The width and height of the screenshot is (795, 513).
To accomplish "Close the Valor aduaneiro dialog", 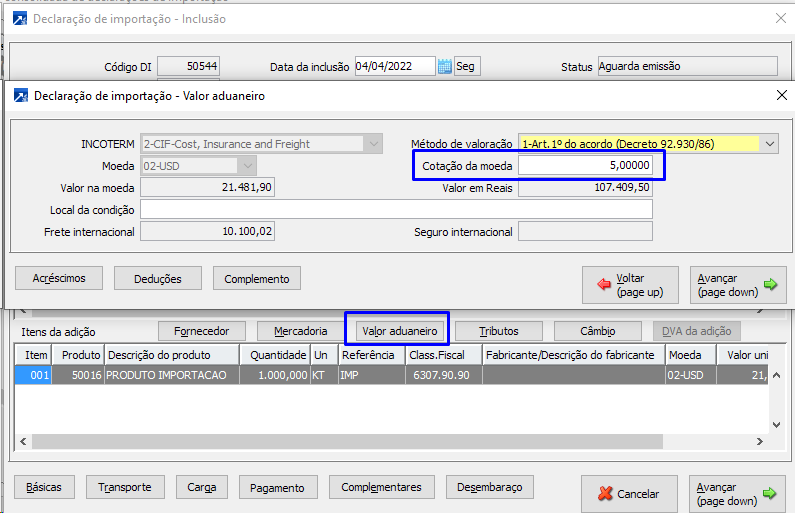I will 782,95.
